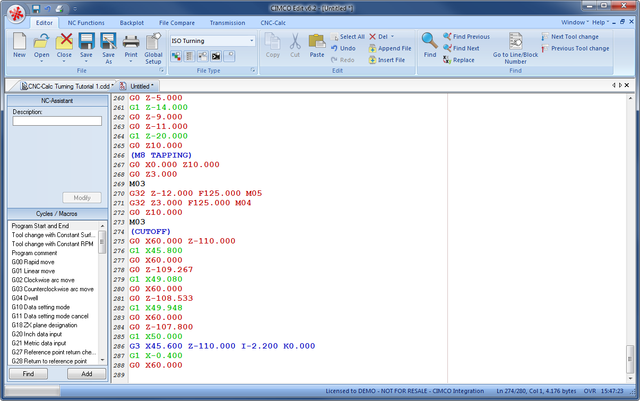Click the Find button in NC-Assistant
Screen dimensions: 640x401
click(28, 374)
